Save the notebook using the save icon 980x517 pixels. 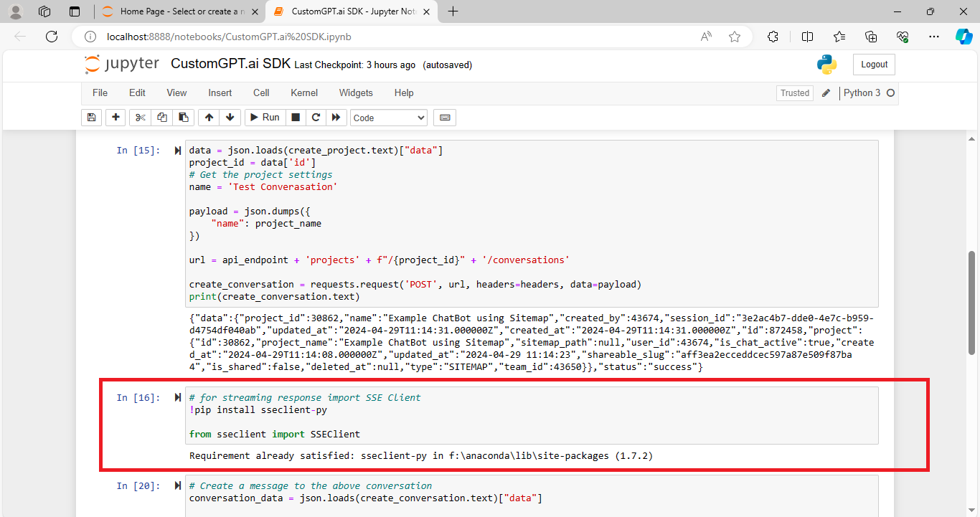[x=91, y=117]
